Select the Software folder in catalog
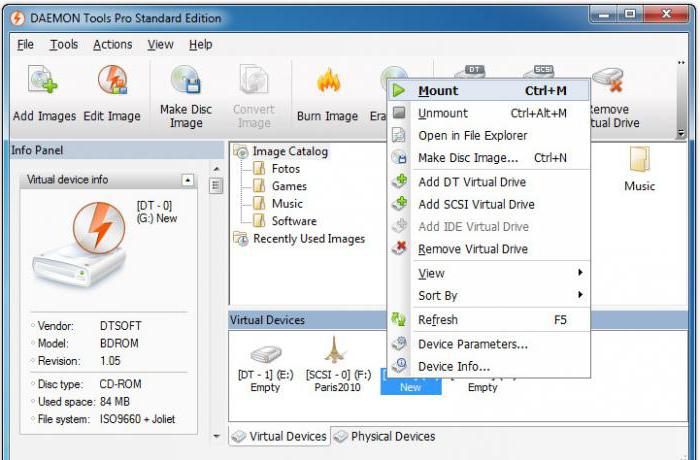The image size is (700, 460). click(x=285, y=221)
